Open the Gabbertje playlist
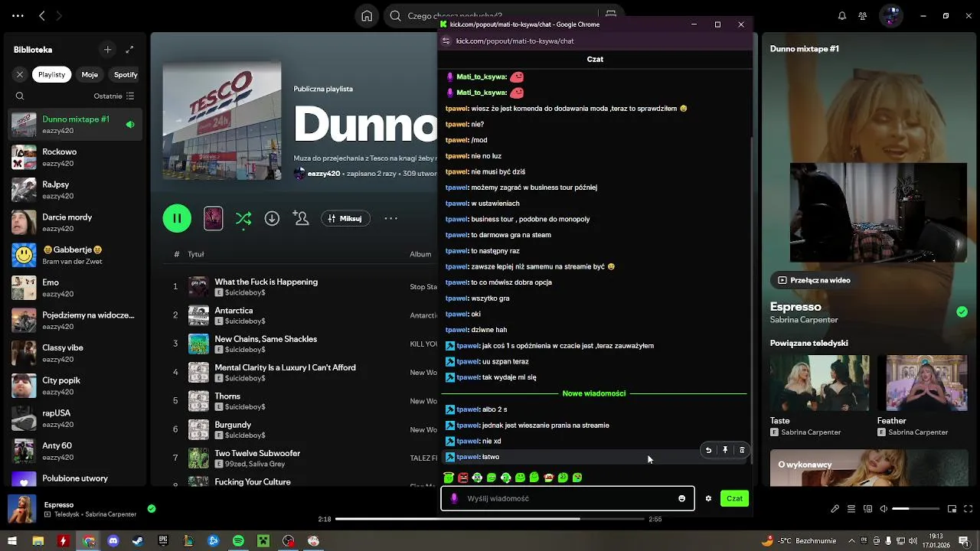 (75, 255)
